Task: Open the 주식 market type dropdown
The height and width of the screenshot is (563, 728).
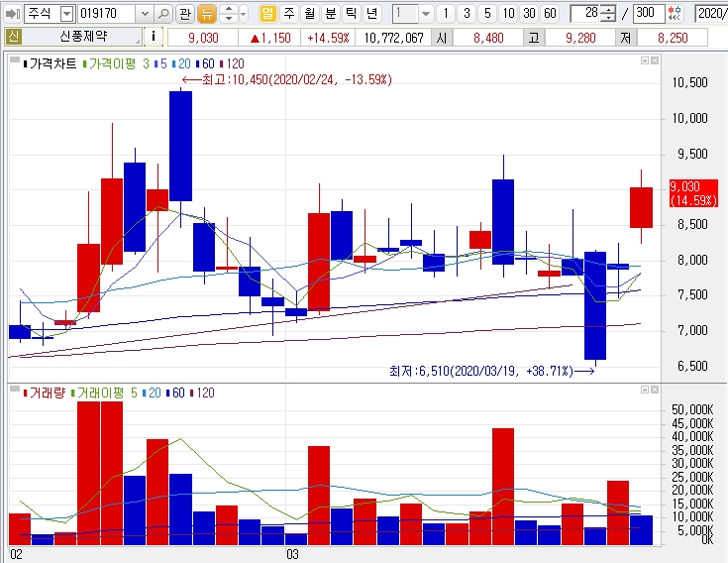Action: [x=67, y=14]
